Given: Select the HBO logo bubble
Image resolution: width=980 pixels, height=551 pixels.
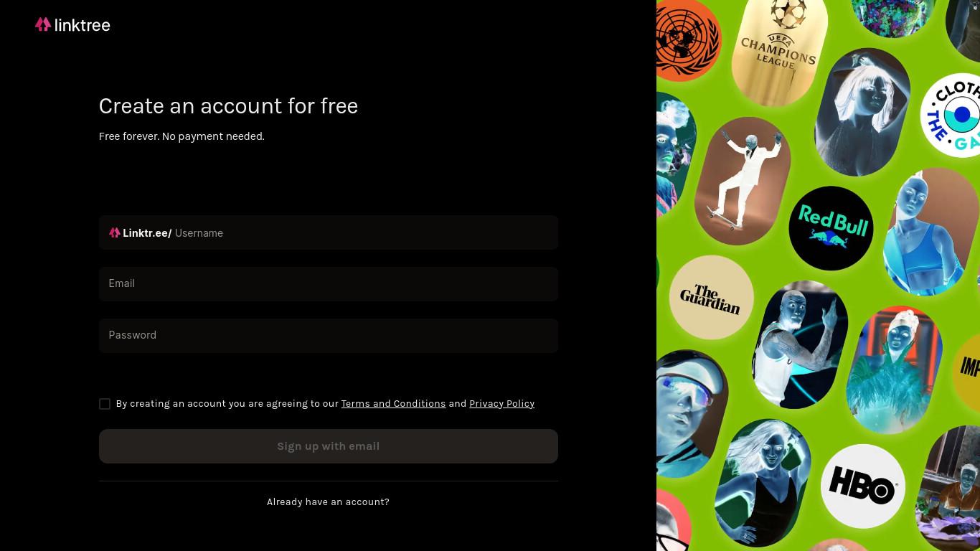Looking at the screenshot, I should 863,486.
